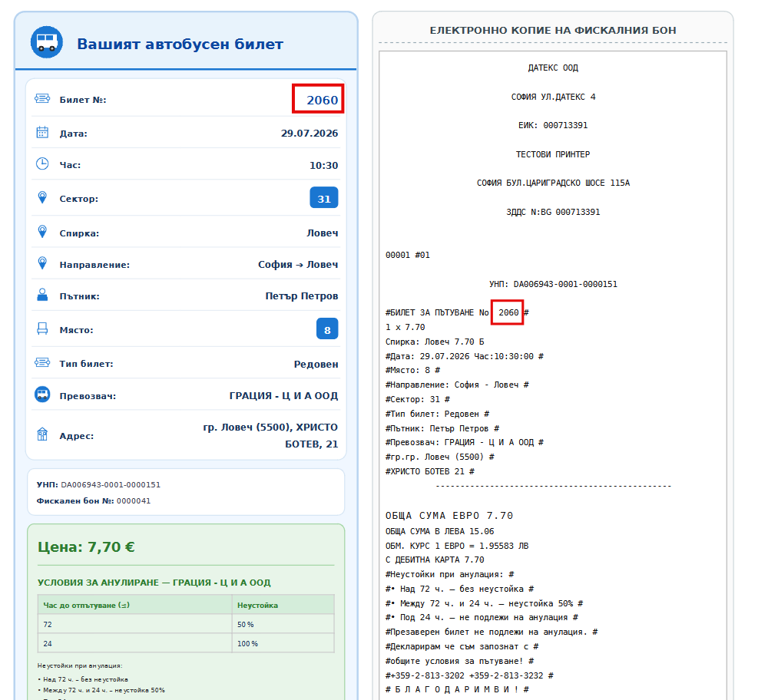Viewport: 758px width, 700px height.
Task: Select ticket type Редовен in Тип билет row
Action: tap(316, 365)
